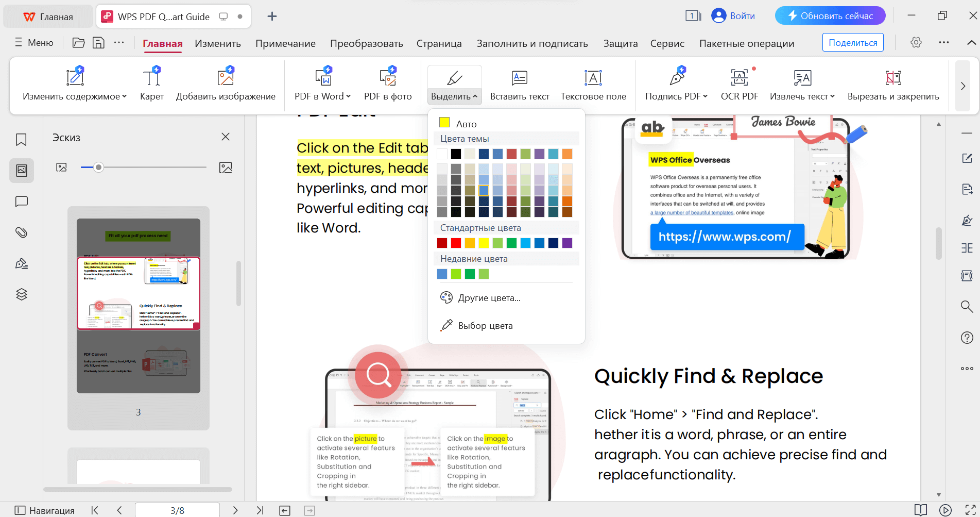Image resolution: width=980 pixels, height=517 pixels.
Task: Enter fullscreen mode icon in status bar
Action: (x=970, y=510)
